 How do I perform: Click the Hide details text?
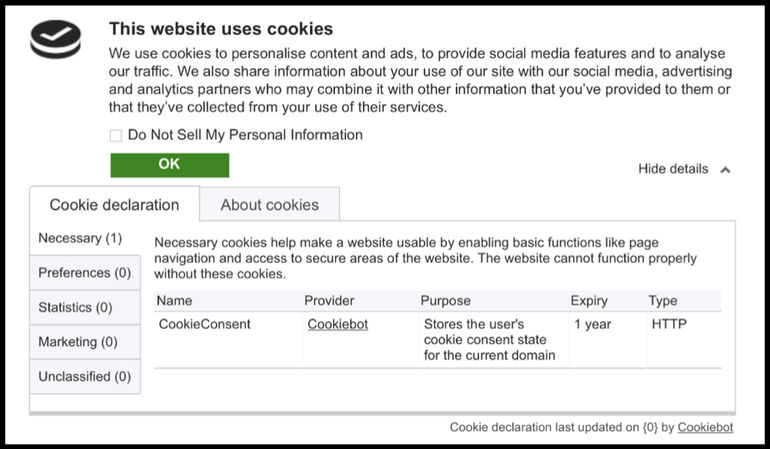(x=673, y=169)
